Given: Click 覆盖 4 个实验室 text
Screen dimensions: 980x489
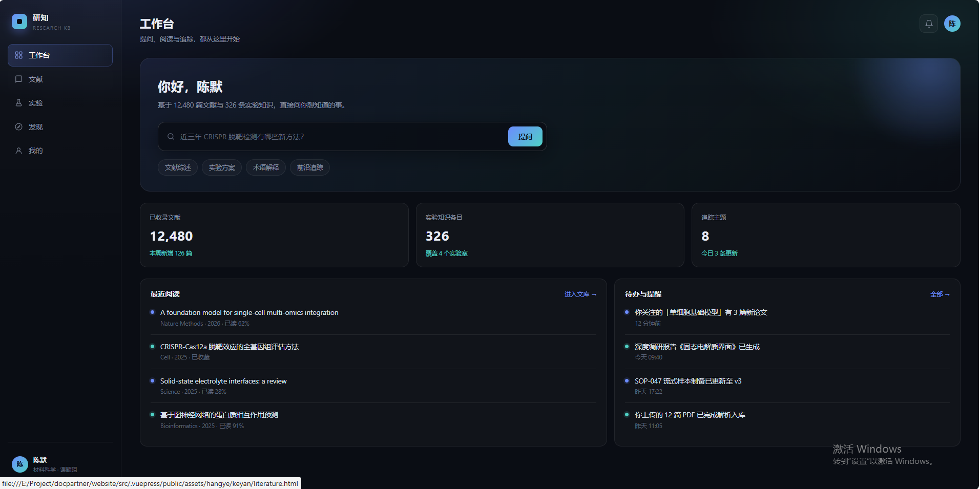Looking at the screenshot, I should 447,253.
